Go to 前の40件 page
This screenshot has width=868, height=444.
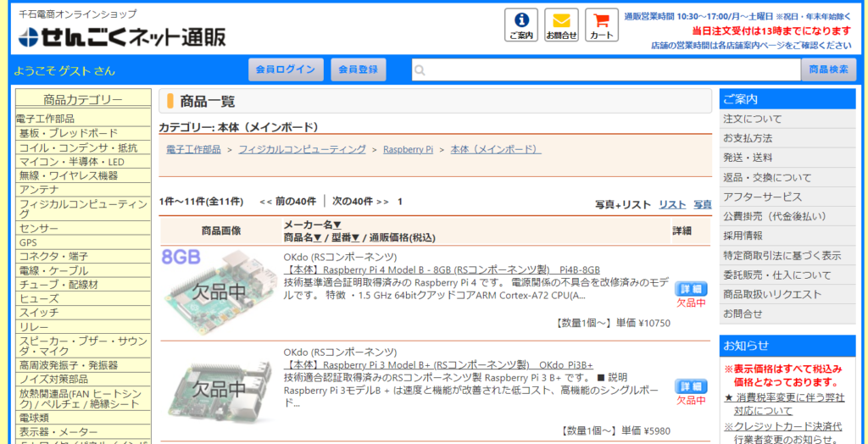(x=287, y=201)
